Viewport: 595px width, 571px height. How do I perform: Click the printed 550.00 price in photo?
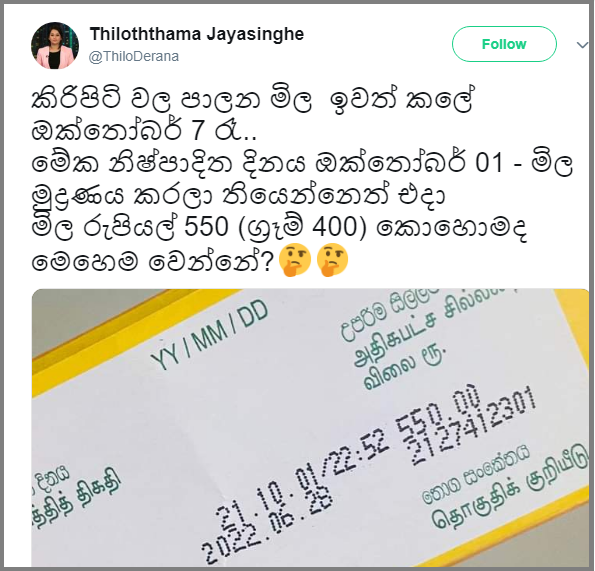(x=438, y=417)
